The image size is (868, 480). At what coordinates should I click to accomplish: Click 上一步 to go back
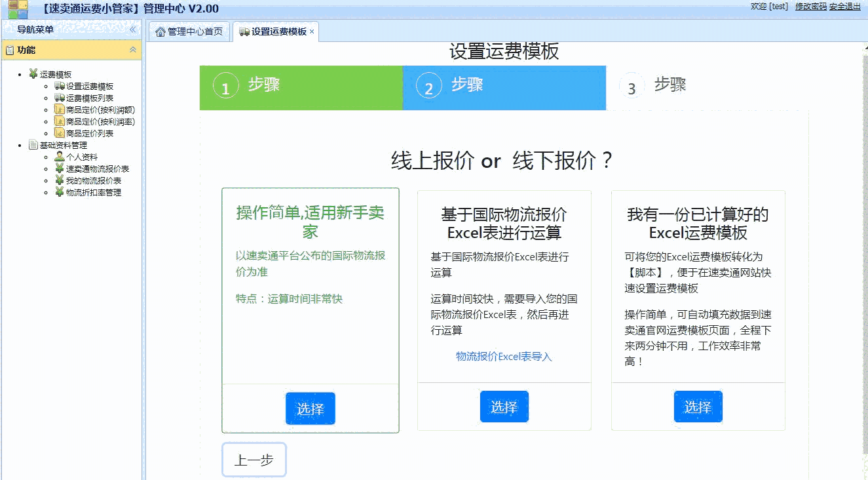click(x=254, y=460)
